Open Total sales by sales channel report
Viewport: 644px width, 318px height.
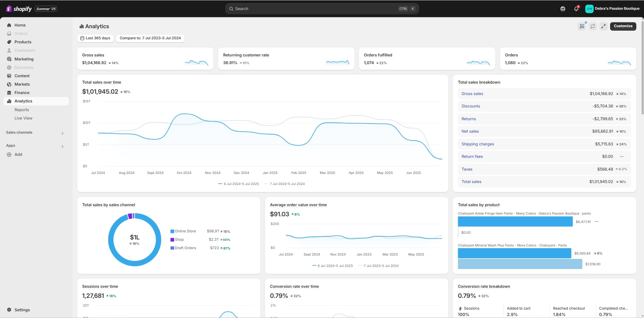pyautogui.click(x=108, y=205)
